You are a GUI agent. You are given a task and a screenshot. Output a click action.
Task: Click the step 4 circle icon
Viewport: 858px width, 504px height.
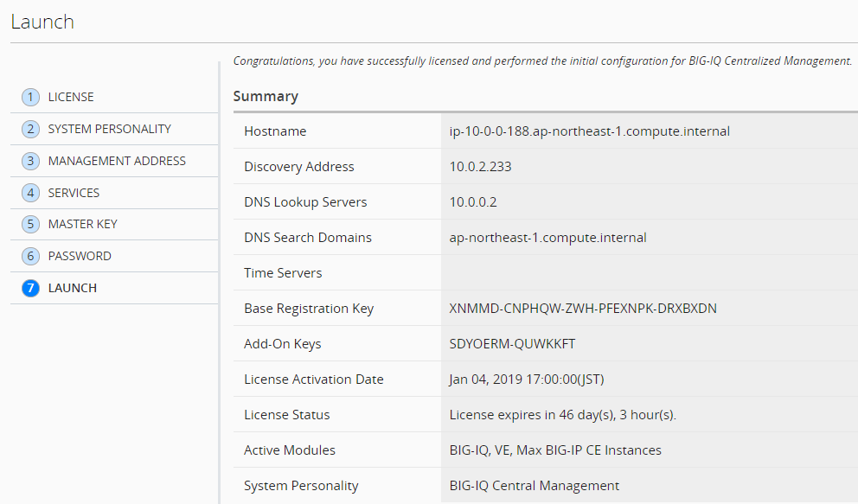(30, 193)
